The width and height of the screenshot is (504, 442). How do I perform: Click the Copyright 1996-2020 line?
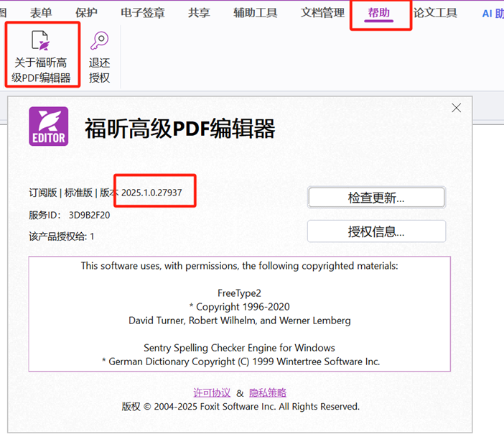[240, 307]
